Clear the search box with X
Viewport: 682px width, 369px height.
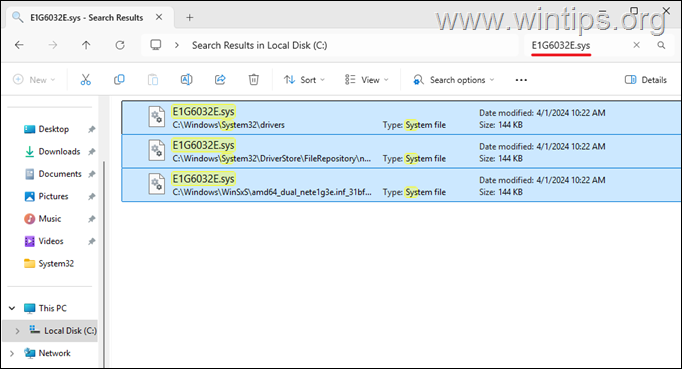[636, 45]
